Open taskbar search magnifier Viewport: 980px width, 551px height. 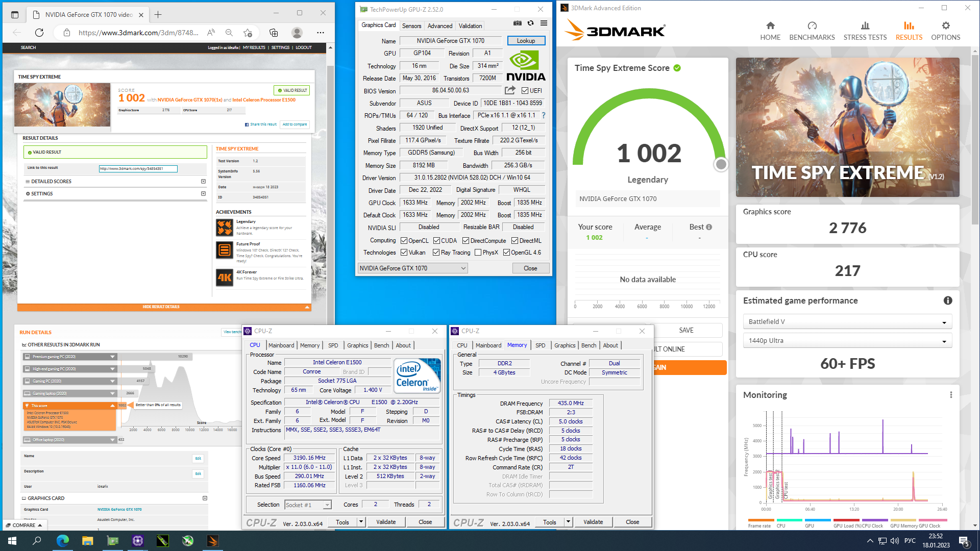[37, 541]
